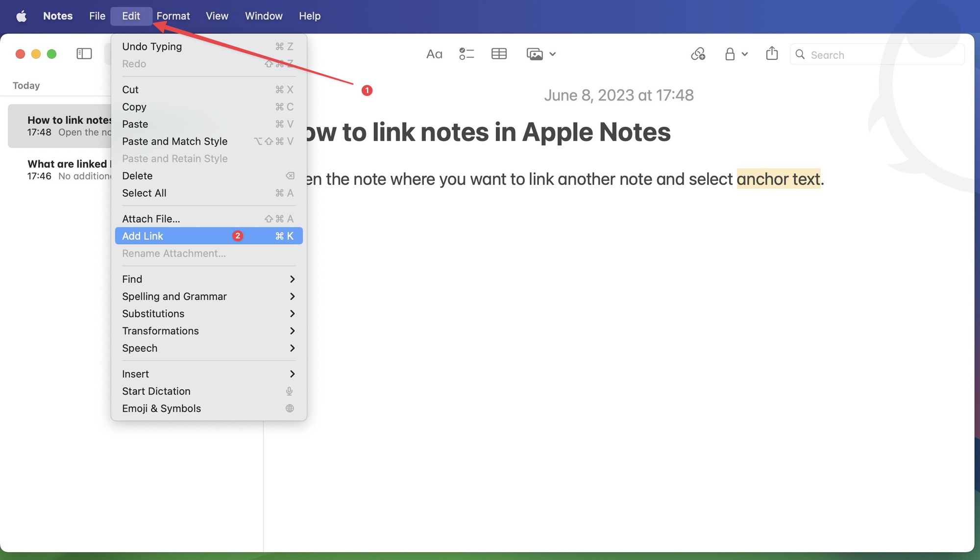This screenshot has height=560, width=980.
Task: Open the Edit menu
Action: click(130, 16)
